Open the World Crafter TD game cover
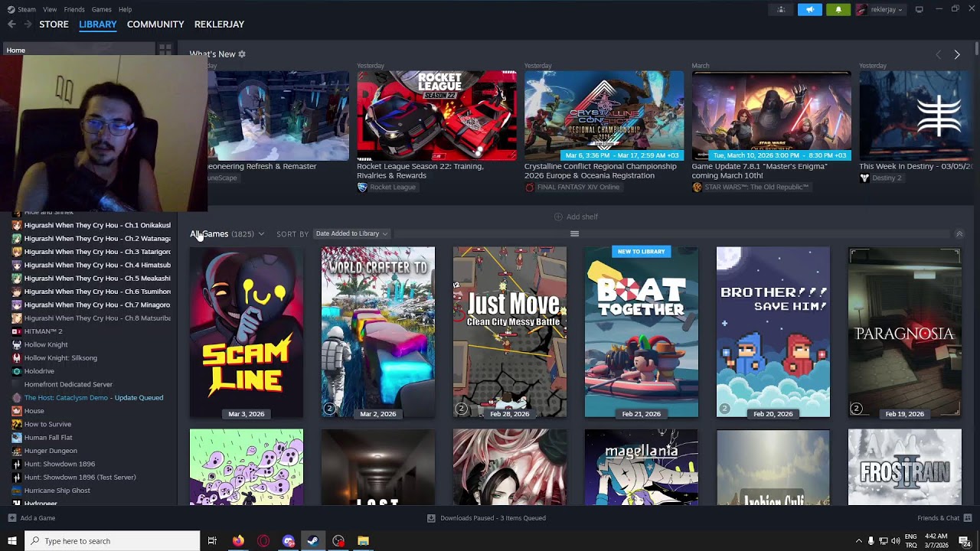This screenshot has width=980, height=551. [x=378, y=332]
